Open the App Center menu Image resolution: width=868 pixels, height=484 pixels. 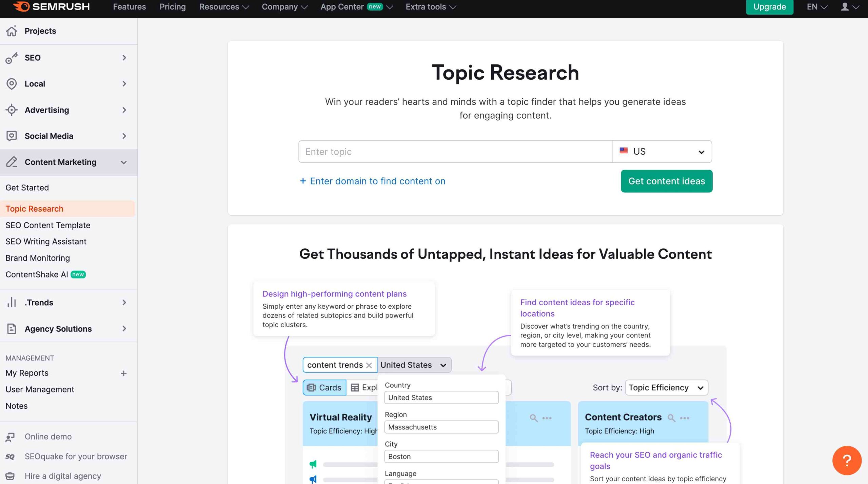tap(356, 7)
